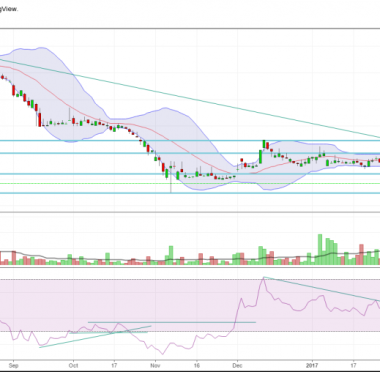Click the "Sep" label on time axis

tap(14, 366)
